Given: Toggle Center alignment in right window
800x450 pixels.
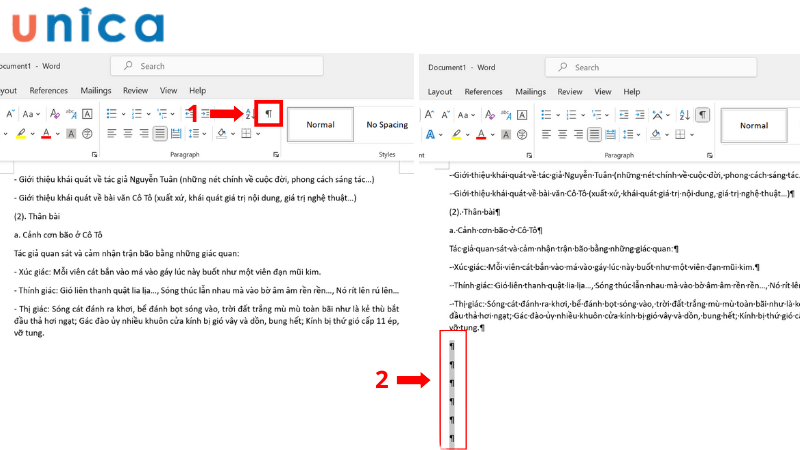Looking at the screenshot, I should coord(562,135).
